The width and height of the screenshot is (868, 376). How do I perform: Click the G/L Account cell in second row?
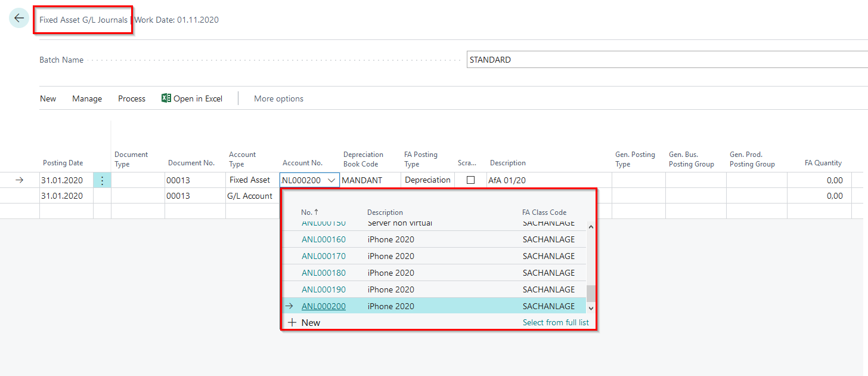(250, 196)
